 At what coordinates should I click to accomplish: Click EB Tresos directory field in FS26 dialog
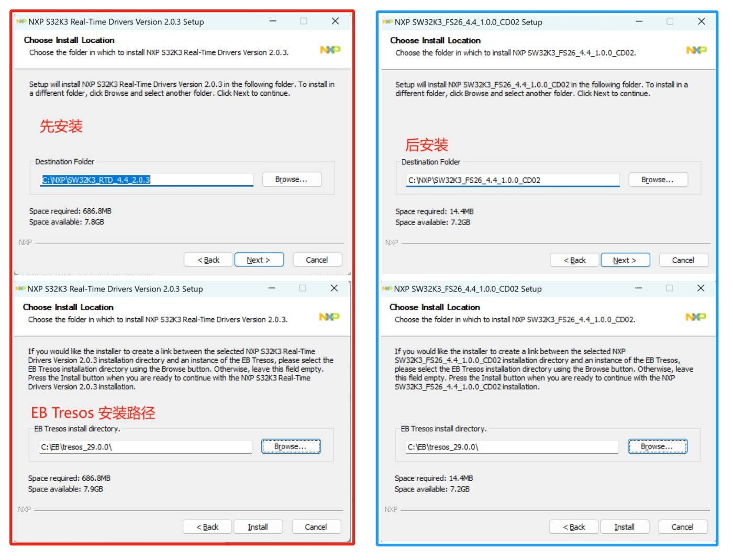tap(512, 447)
